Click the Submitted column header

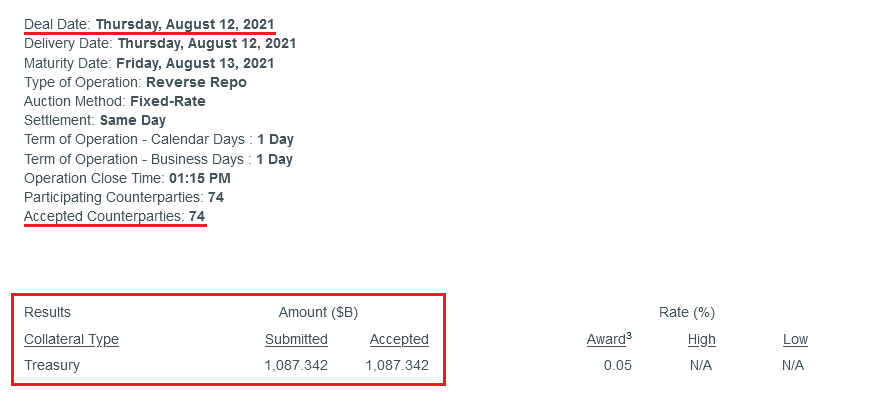[x=296, y=339]
